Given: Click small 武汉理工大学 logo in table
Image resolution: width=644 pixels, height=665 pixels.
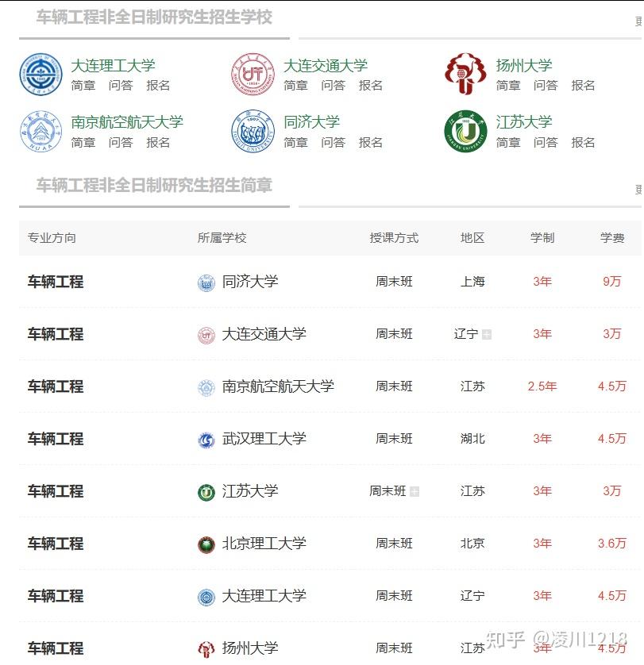Looking at the screenshot, I should tap(206, 440).
